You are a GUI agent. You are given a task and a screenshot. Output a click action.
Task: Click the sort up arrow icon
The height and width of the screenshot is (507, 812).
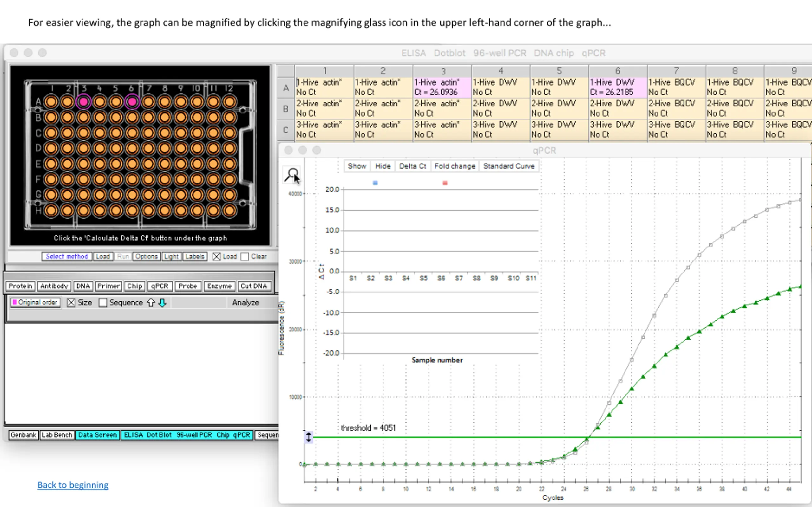point(151,303)
